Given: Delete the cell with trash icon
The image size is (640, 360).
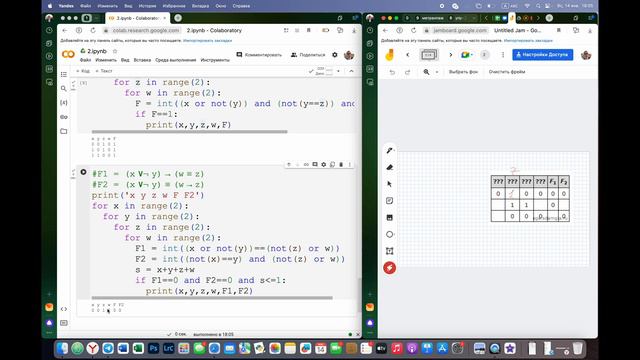Looking at the screenshot, I should (x=341, y=164).
